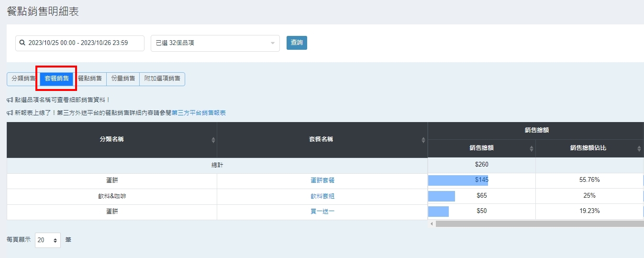Open the 第三方平台銷售報表 link
The width and height of the screenshot is (644, 258).
coord(199,113)
